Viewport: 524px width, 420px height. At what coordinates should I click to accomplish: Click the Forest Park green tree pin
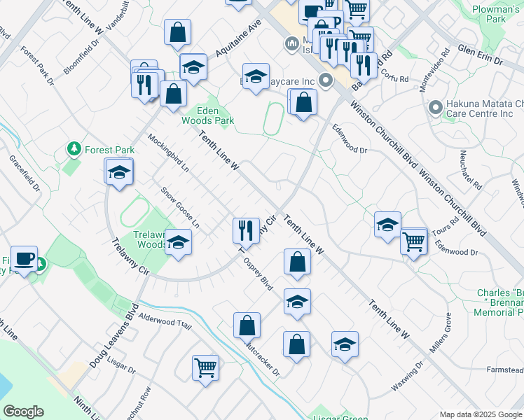[74, 149]
